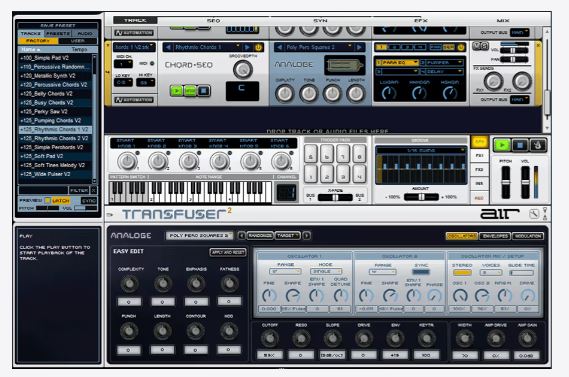Open the MIDI CH dropdown

[x=123, y=64]
